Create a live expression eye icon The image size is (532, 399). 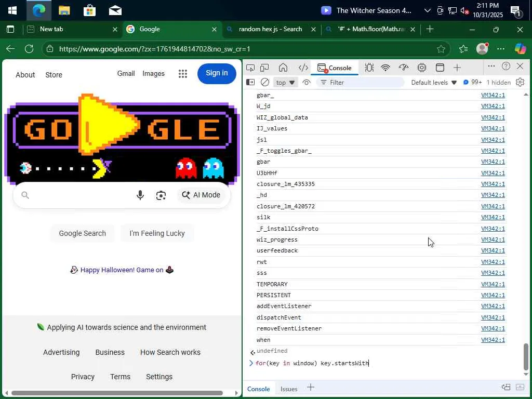tap(307, 83)
